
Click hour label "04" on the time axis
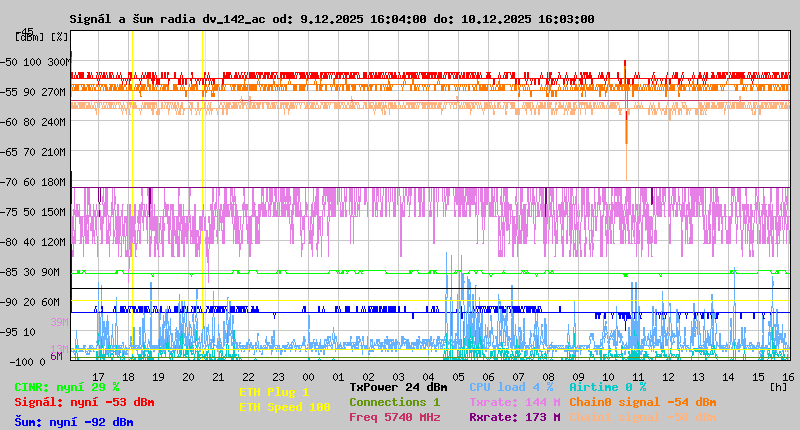point(429,377)
